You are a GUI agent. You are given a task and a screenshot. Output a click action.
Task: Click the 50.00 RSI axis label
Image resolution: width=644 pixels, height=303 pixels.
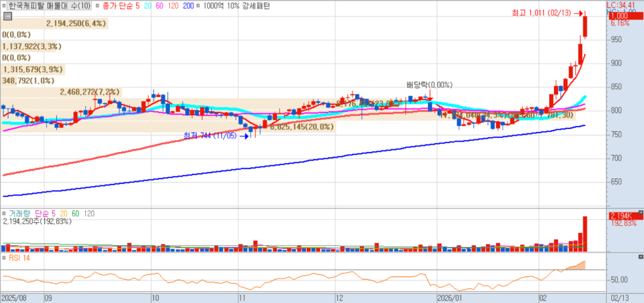tap(619, 280)
